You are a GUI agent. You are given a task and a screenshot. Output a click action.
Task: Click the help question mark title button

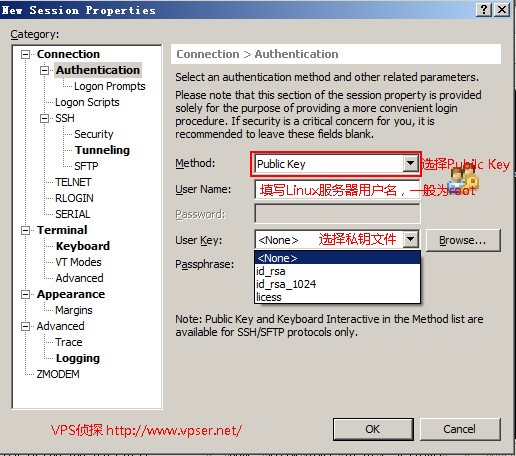point(484,10)
